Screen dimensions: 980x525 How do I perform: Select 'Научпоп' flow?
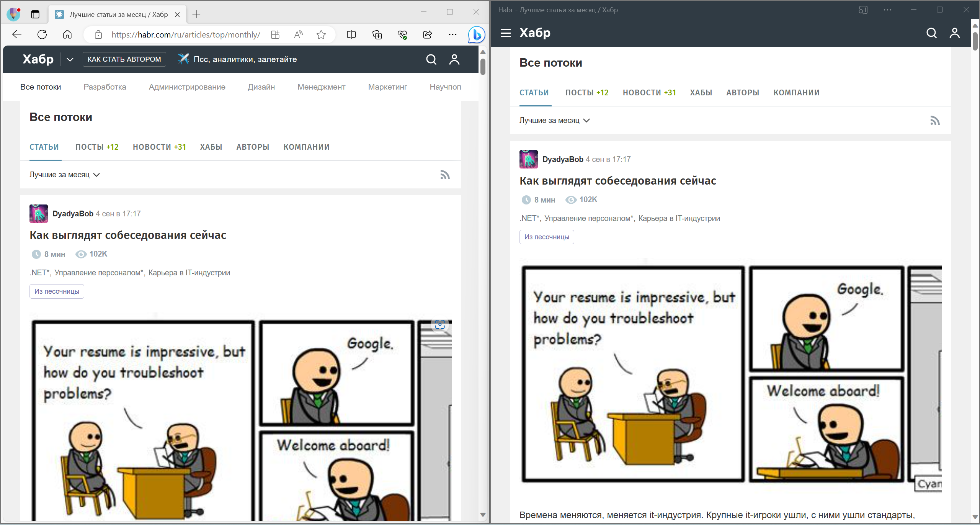pos(446,87)
